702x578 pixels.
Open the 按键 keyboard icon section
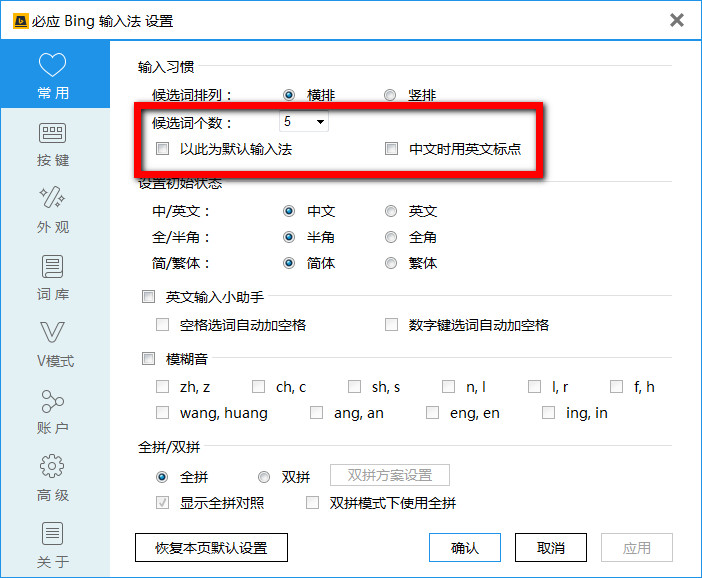[53, 145]
